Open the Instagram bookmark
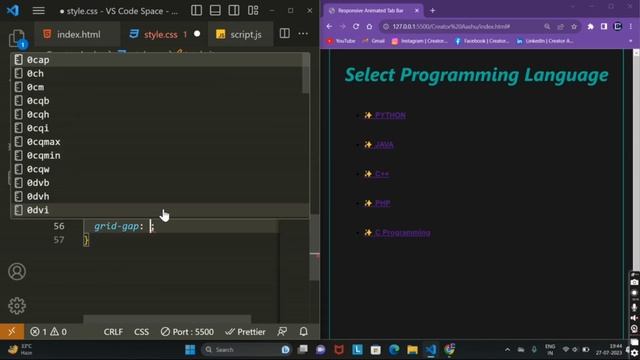The width and height of the screenshot is (640, 360). (x=420, y=41)
